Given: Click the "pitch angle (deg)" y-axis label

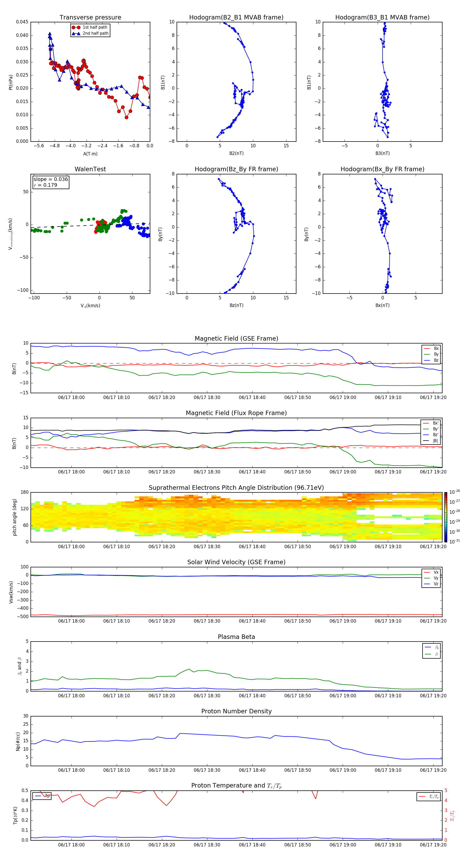Looking at the screenshot, I should tap(14, 517).
